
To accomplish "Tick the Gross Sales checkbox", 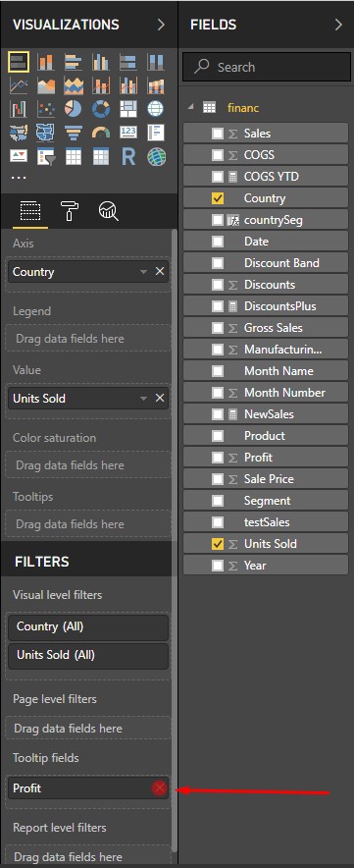I will [218, 328].
